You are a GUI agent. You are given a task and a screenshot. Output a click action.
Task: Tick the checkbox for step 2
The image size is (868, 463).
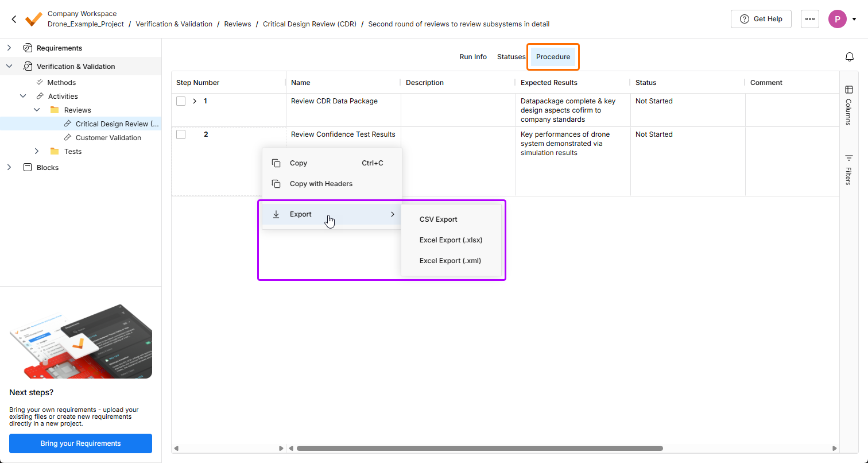[x=181, y=134]
